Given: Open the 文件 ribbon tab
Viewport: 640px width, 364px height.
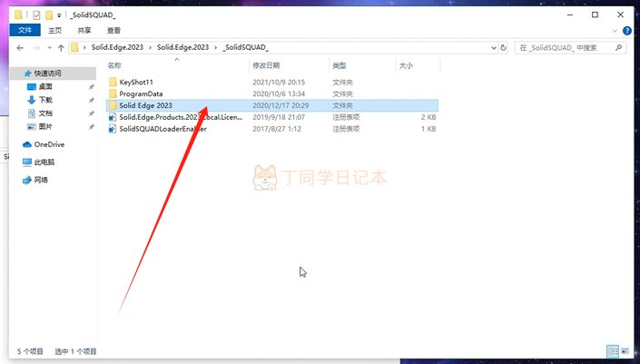Looking at the screenshot, I should [x=25, y=30].
